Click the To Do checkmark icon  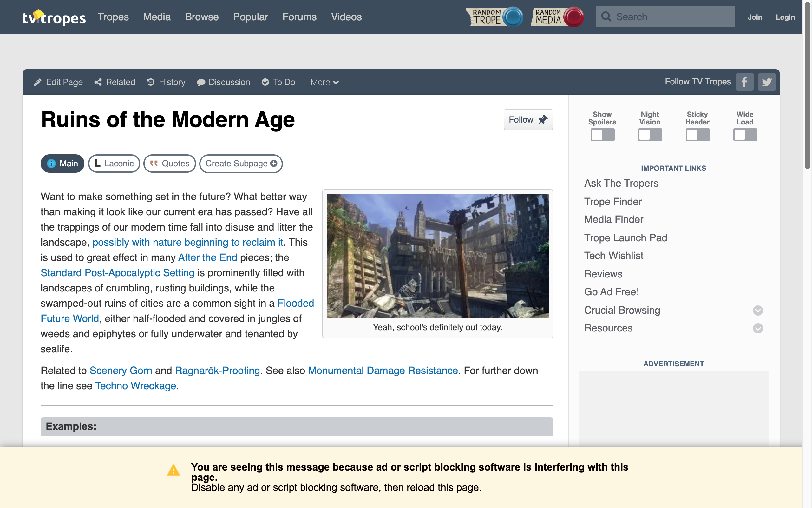click(265, 82)
